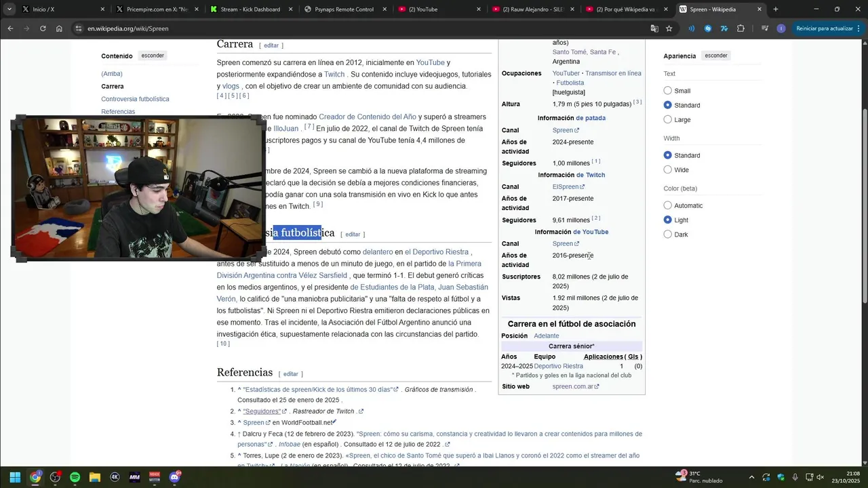The width and height of the screenshot is (868, 488).
Task: Edit the Carrera section
Action: point(271,45)
